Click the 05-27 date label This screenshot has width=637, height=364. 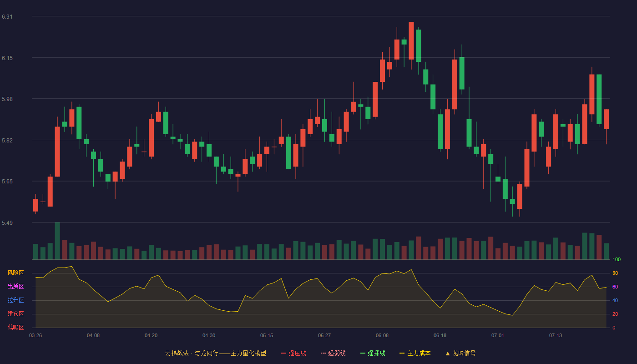click(324, 335)
